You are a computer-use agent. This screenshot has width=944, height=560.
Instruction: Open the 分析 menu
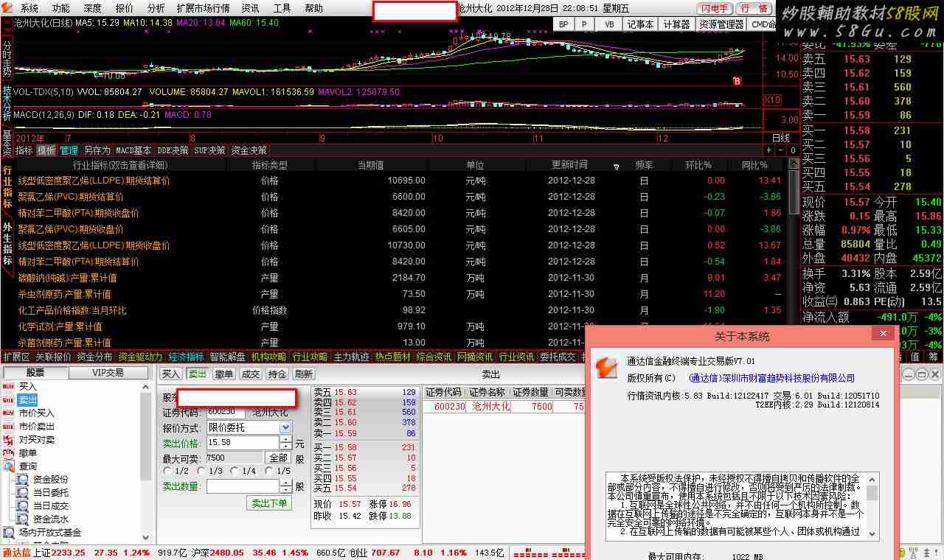click(x=156, y=8)
